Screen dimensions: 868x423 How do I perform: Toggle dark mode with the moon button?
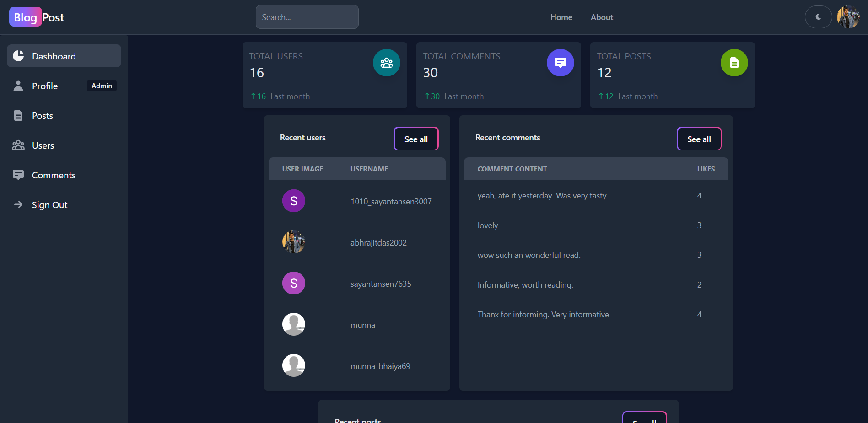818,17
